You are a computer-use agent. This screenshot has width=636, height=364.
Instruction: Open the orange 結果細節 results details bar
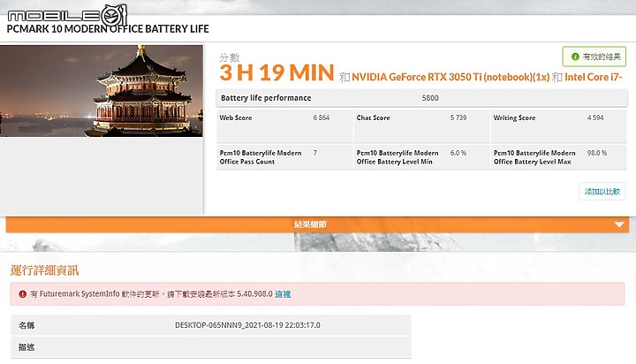click(317, 224)
